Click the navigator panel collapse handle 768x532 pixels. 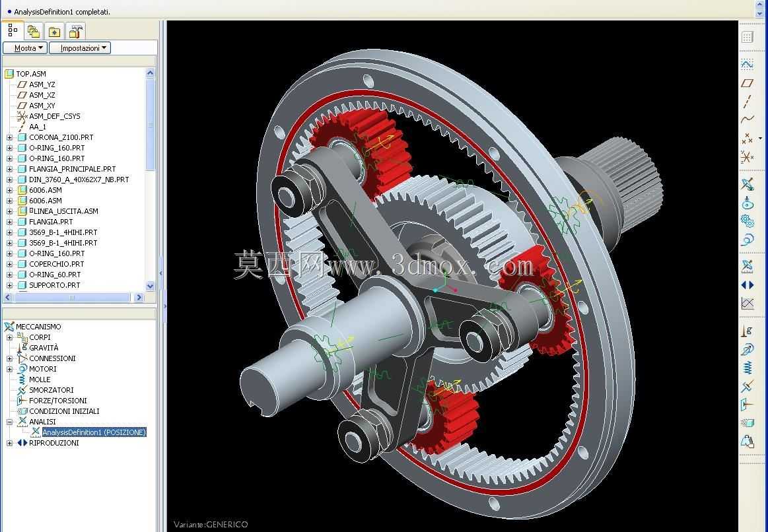[161, 274]
